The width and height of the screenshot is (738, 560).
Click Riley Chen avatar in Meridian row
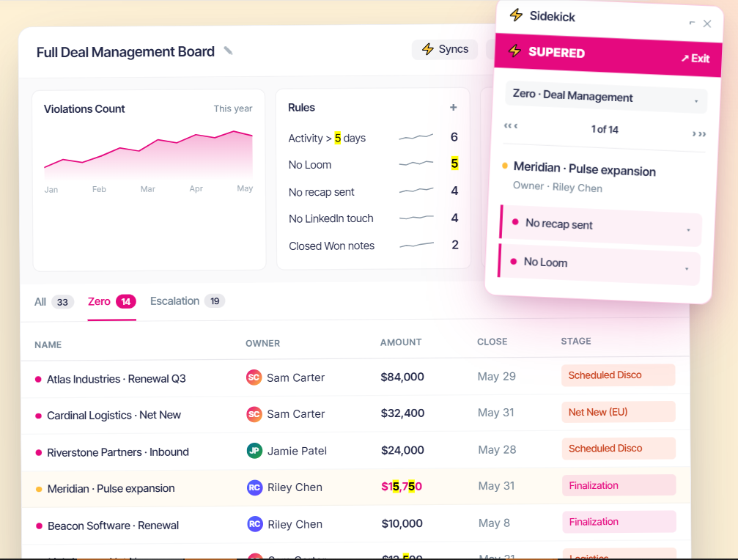[254, 487]
